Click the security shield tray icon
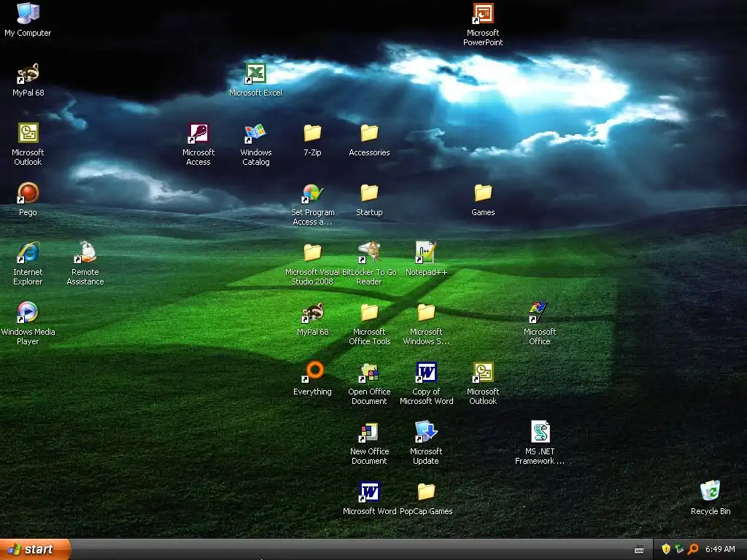 pos(666,549)
